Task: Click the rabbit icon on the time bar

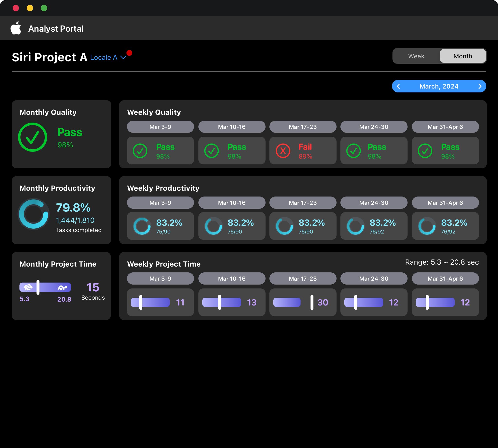Action: coord(28,287)
